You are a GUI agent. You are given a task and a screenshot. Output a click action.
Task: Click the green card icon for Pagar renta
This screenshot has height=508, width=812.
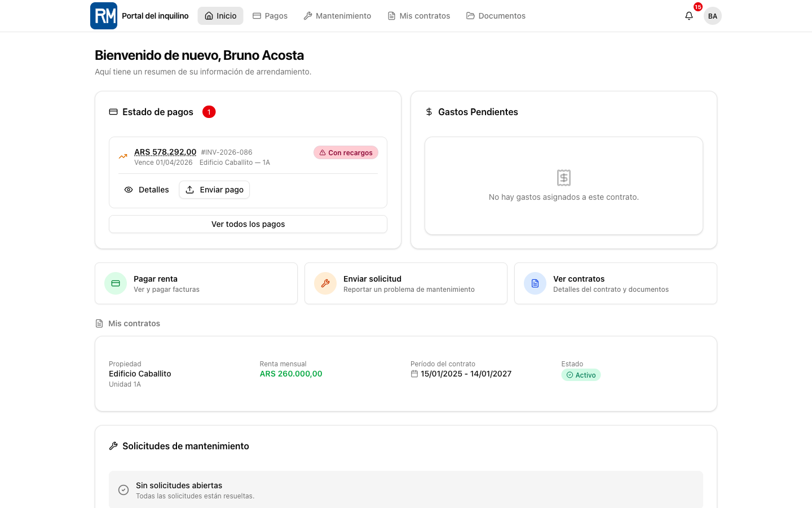click(116, 283)
